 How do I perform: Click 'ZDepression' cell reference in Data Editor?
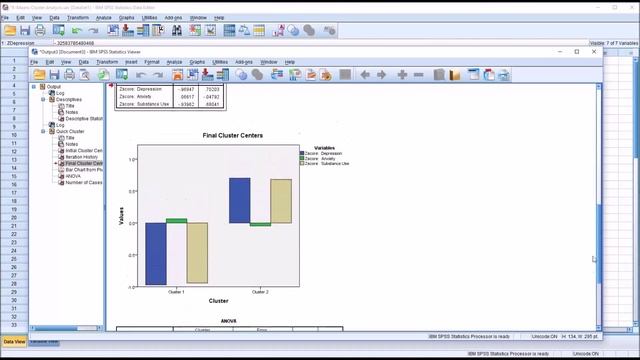pyautogui.click(x=20, y=43)
